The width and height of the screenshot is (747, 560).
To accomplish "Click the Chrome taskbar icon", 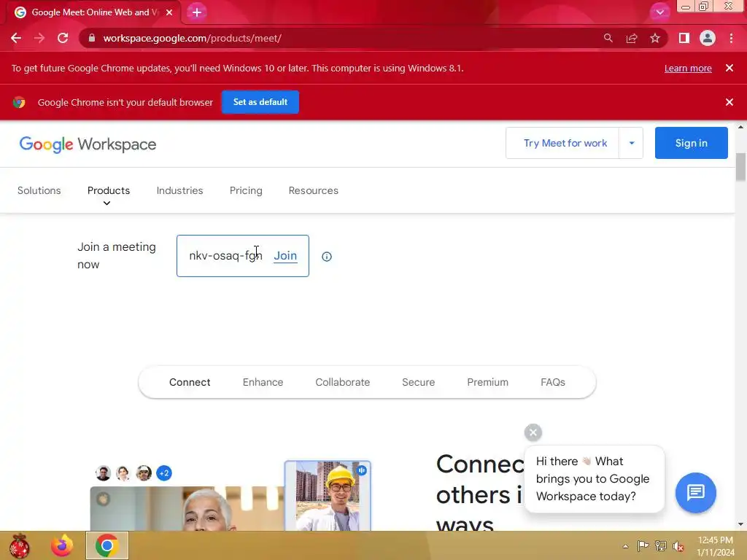I will click(107, 545).
